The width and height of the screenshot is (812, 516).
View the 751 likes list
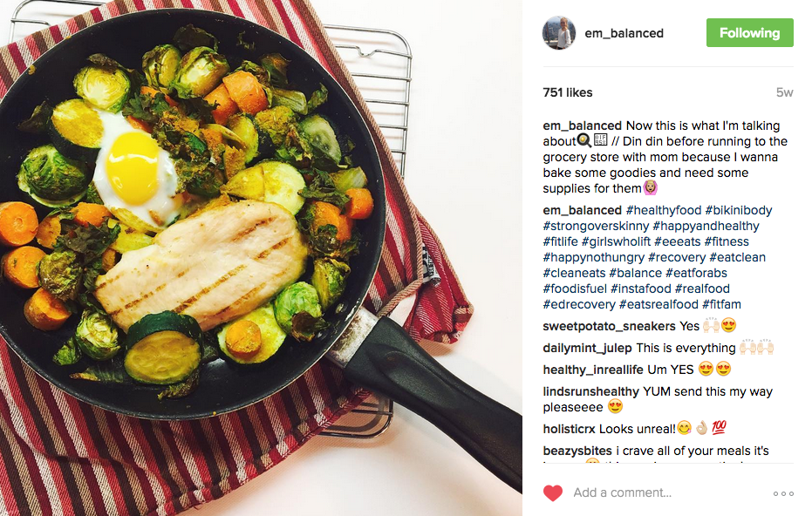click(x=568, y=92)
